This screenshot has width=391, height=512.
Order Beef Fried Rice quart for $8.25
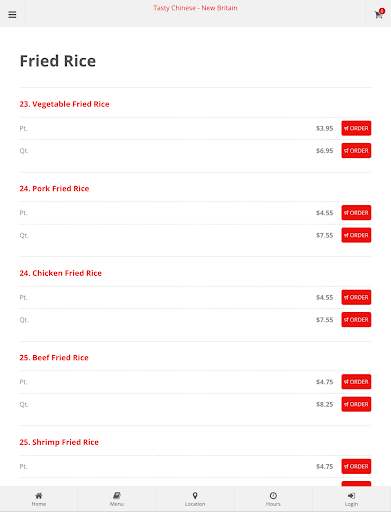(x=356, y=404)
